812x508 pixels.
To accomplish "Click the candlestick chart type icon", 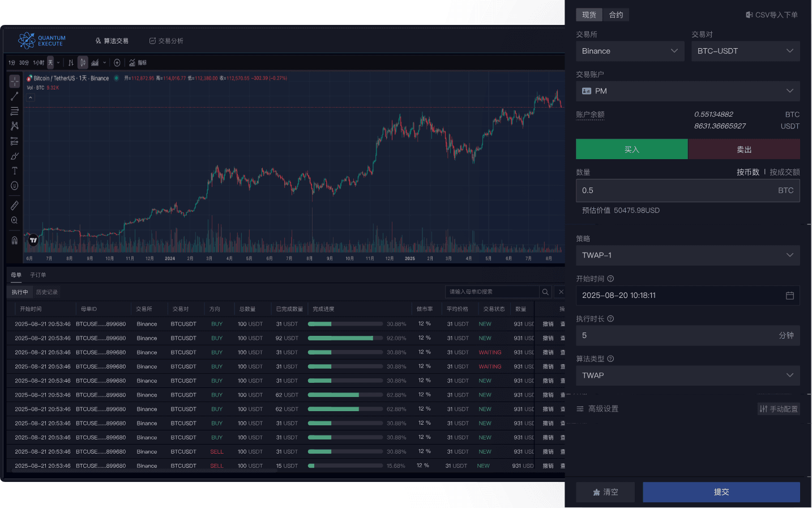I will point(83,63).
